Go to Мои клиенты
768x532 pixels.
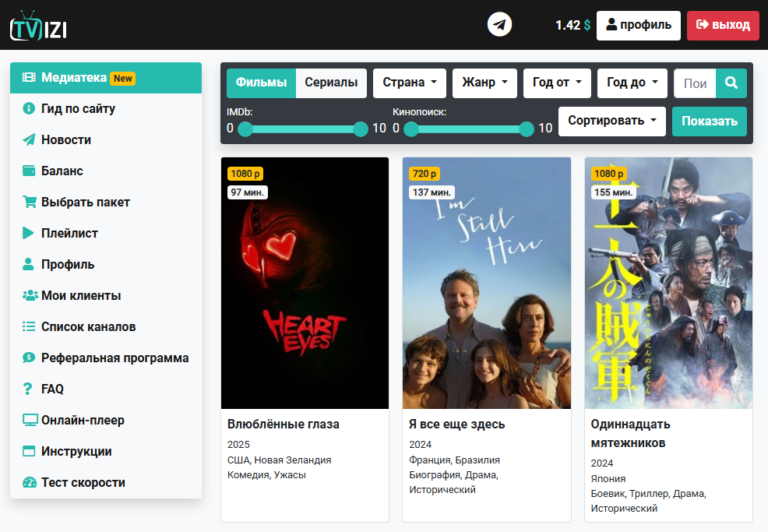[106, 296]
